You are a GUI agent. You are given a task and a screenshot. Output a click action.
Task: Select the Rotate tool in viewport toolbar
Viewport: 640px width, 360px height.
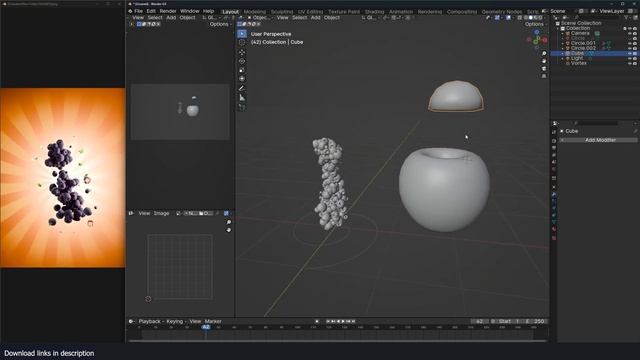coord(242,61)
